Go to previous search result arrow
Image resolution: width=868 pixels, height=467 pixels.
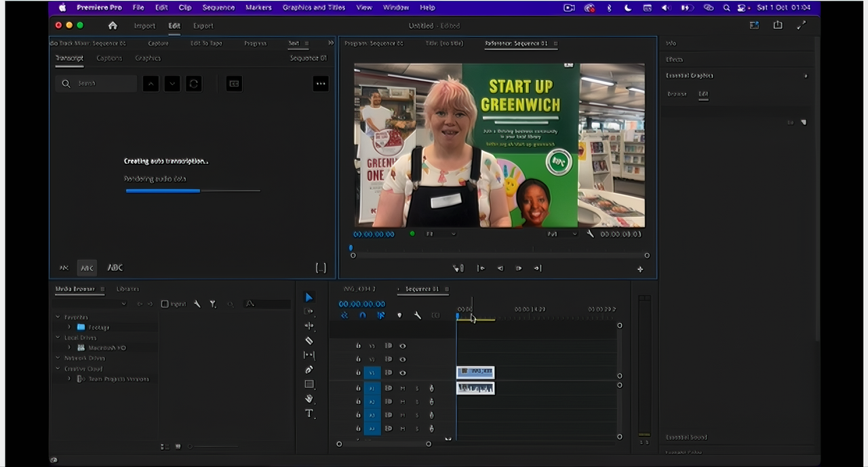point(151,83)
